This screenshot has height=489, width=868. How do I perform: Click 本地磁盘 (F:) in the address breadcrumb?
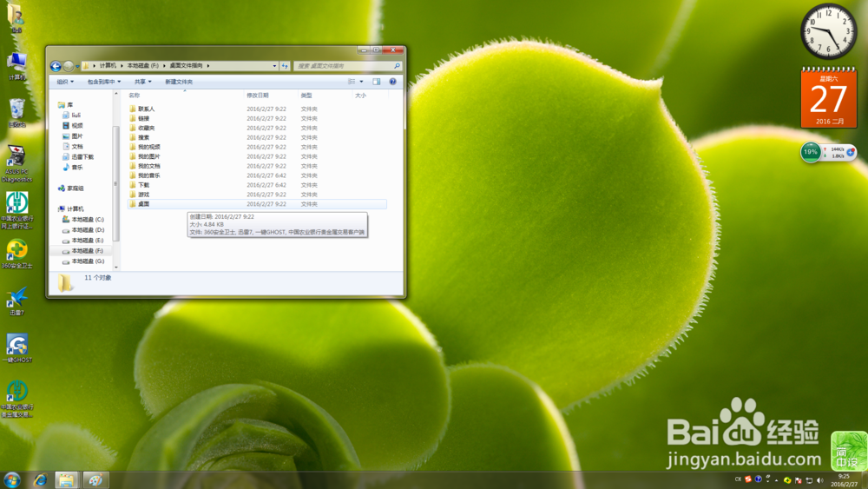coord(143,65)
